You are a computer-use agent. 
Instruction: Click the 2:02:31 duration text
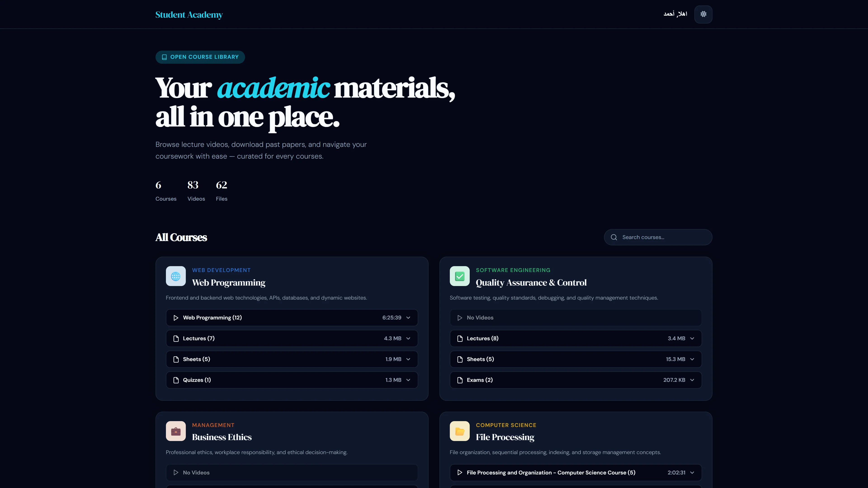tap(676, 472)
